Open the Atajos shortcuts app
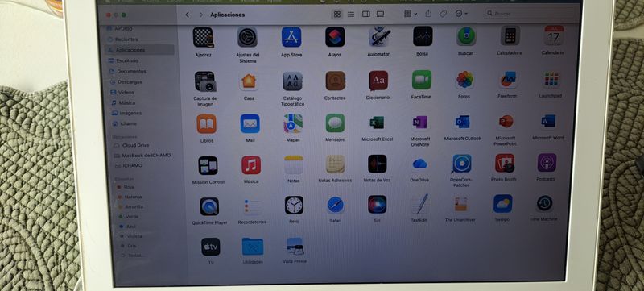This screenshot has width=644, height=291. point(335,37)
